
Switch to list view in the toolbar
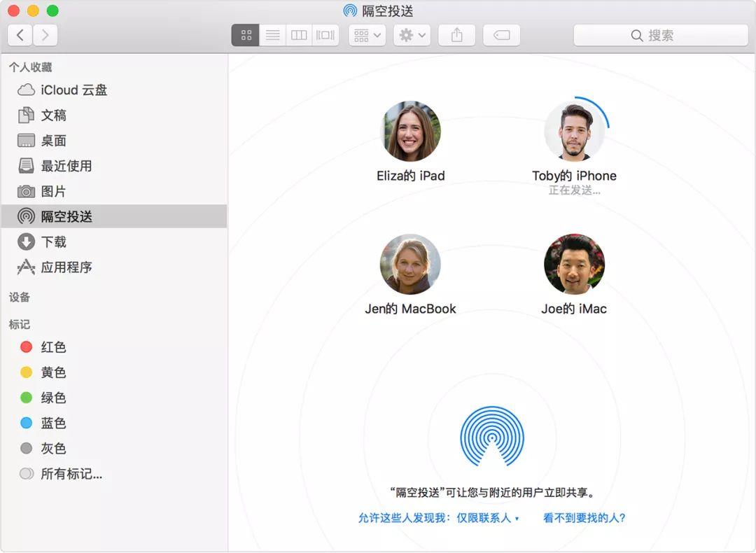click(272, 35)
